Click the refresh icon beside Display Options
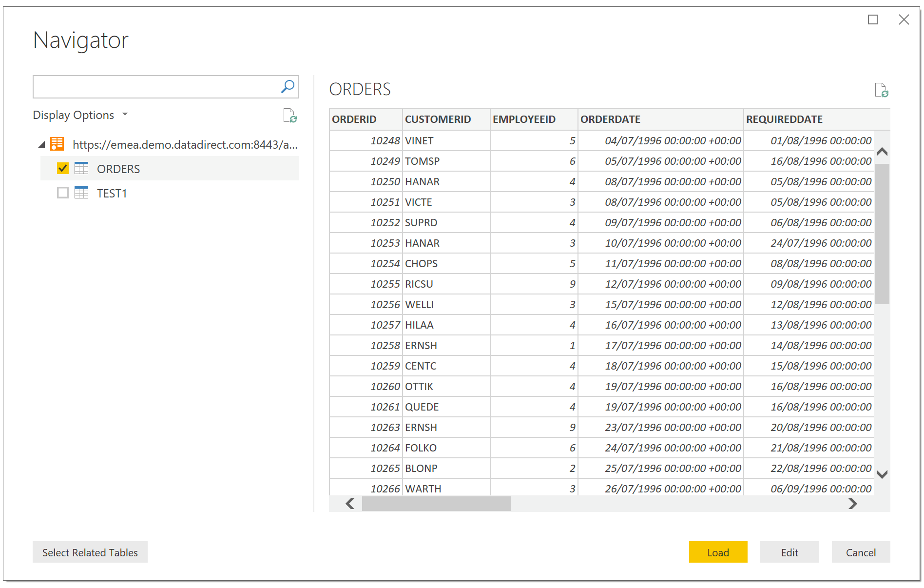This screenshot has height=588, width=924. [289, 116]
